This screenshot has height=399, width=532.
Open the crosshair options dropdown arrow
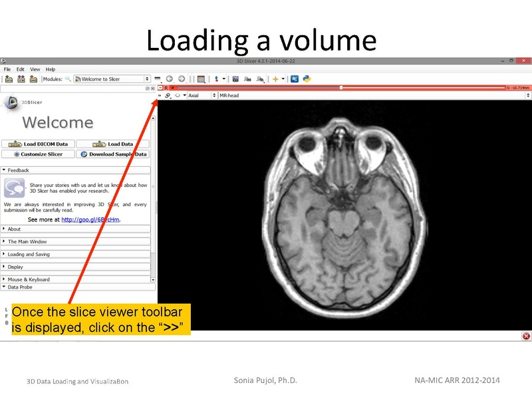pyautogui.click(x=283, y=79)
